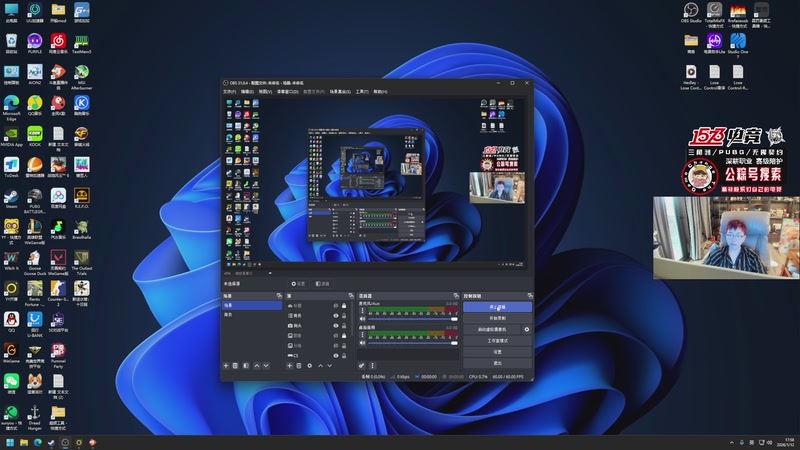Image resolution: width=800 pixels, height=450 pixels.
Task: Pop out the sources dock panel
Action: (351, 296)
